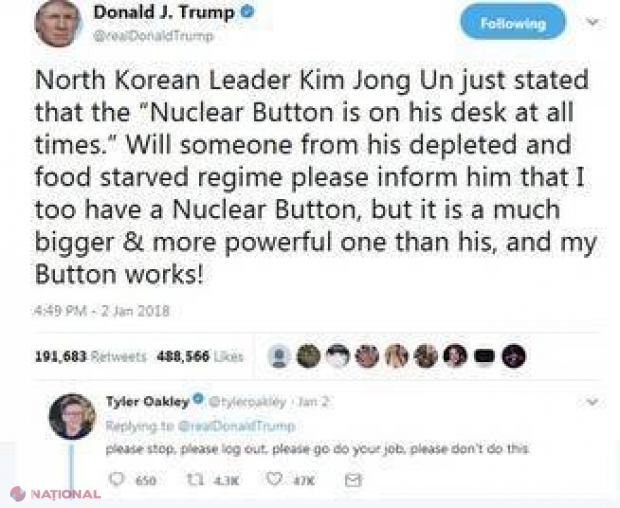620x508 pixels.
Task: Retweet Tyler Oakley's reply
Action: tap(195, 480)
